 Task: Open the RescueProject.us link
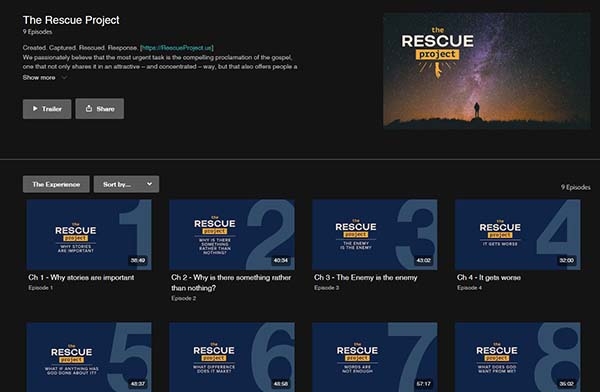click(x=177, y=48)
